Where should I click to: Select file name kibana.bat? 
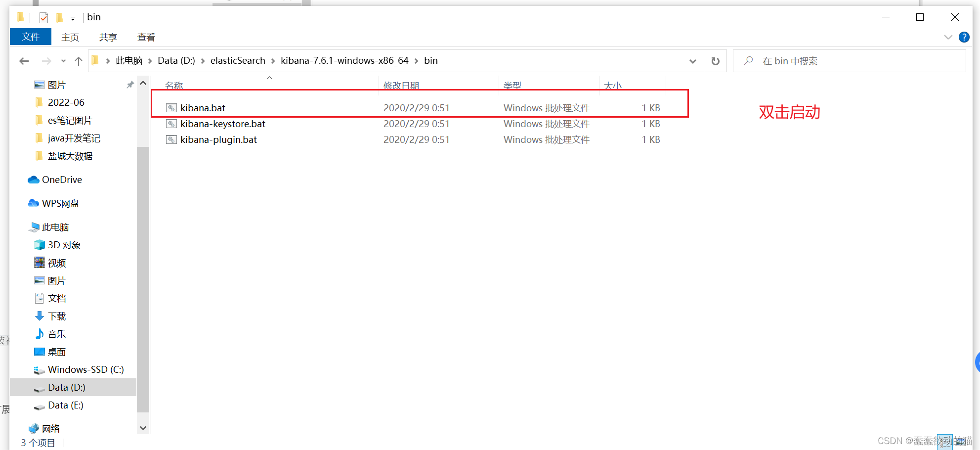(203, 108)
